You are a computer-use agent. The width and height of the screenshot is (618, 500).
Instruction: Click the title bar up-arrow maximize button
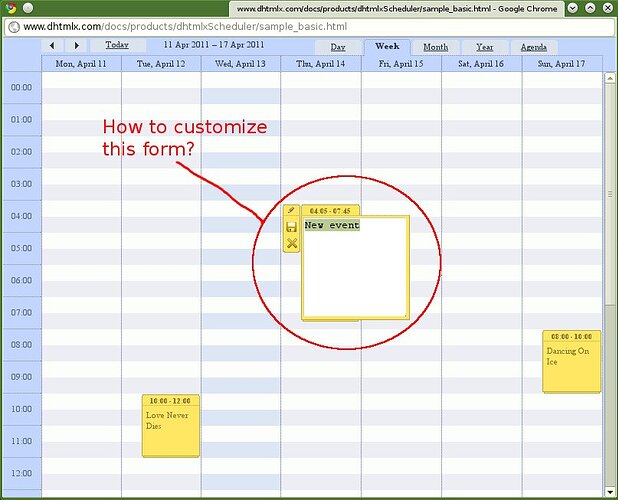pyautogui.click(x=590, y=8)
